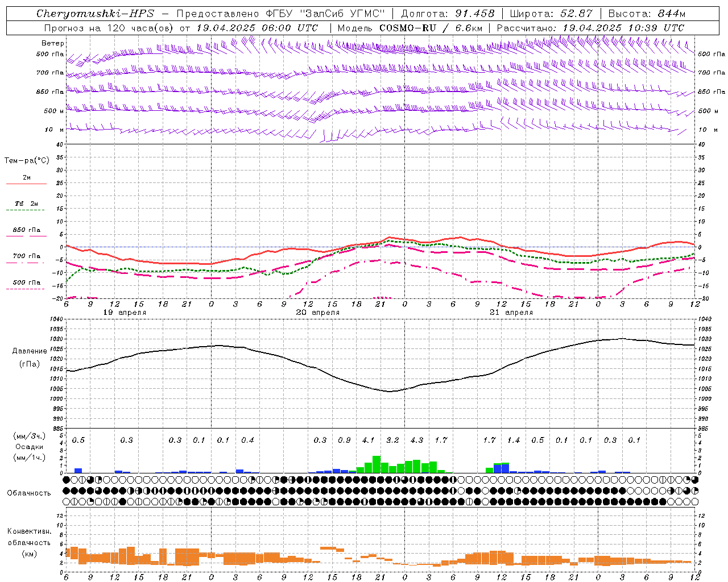Screen dimensions: 728x582
Task: Click the 0.9 three-hour precipitation value
Action: 344,440
